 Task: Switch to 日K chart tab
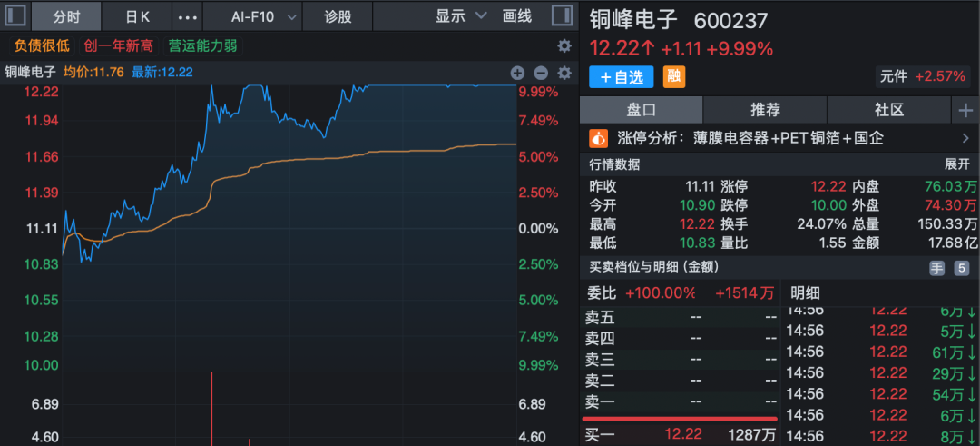click(138, 17)
